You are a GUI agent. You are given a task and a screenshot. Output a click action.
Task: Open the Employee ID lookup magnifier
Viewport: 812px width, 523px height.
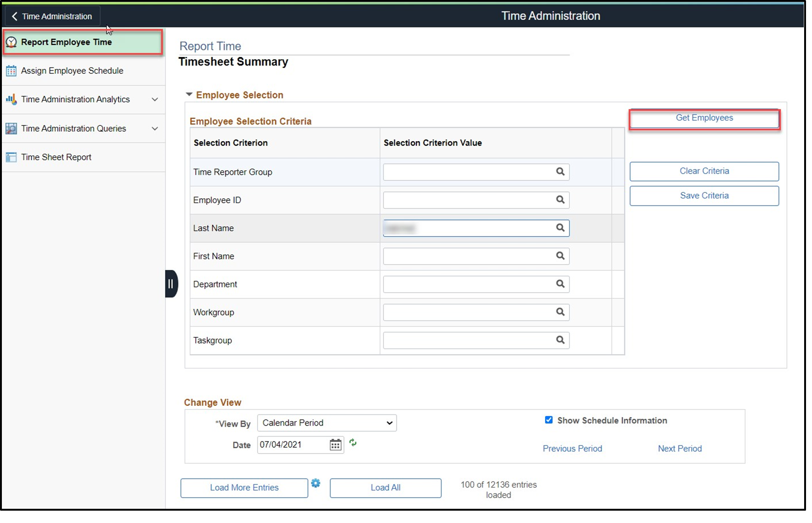[x=560, y=200]
